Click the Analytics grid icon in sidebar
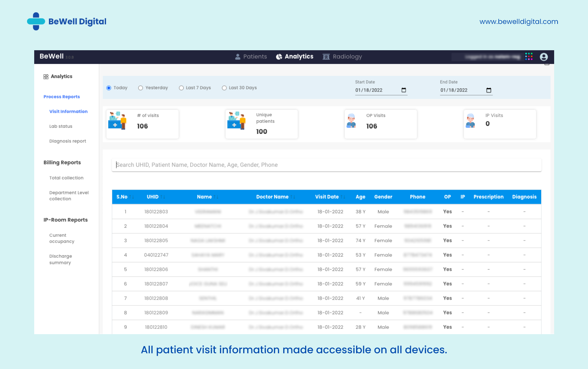 [46, 76]
